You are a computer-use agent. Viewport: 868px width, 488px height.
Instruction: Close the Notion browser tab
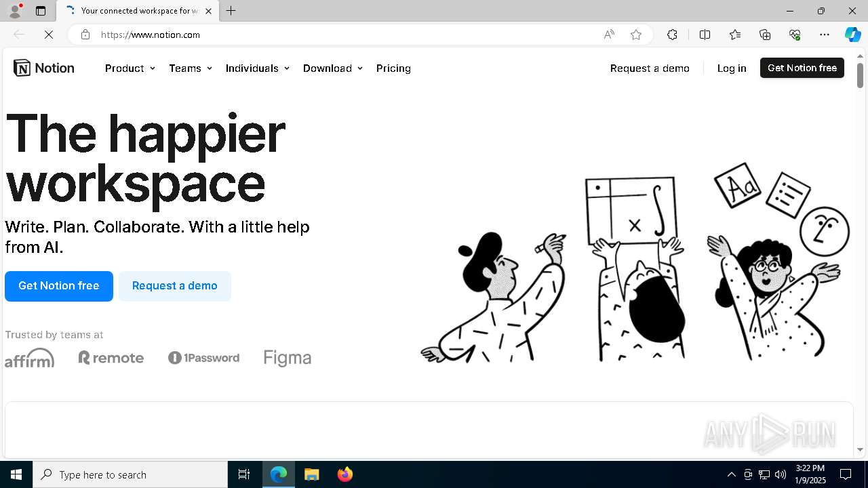click(208, 11)
